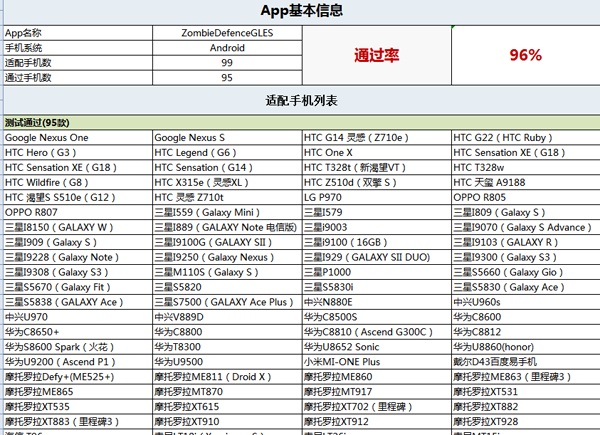
Task: Click the 'App基本信息' header
Action: pos(302,11)
